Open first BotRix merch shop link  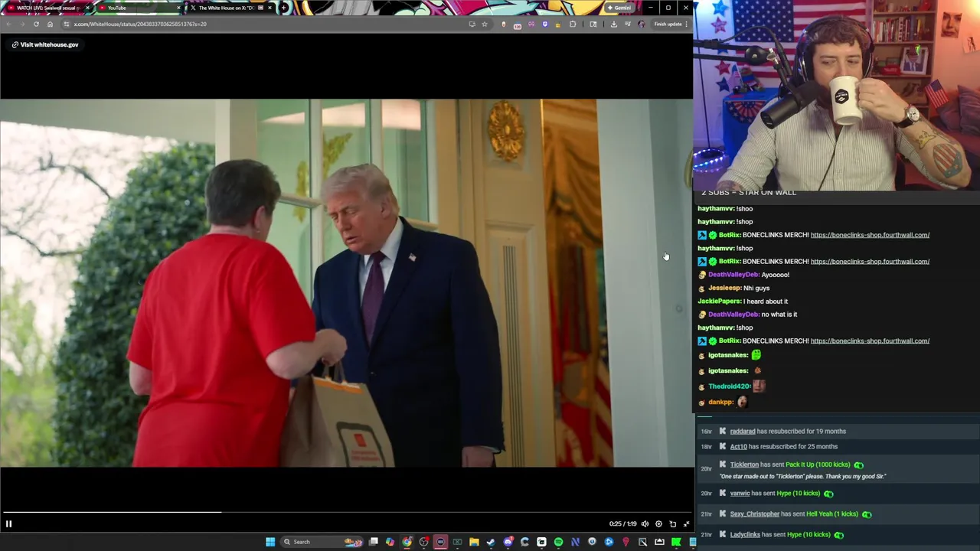coord(870,235)
